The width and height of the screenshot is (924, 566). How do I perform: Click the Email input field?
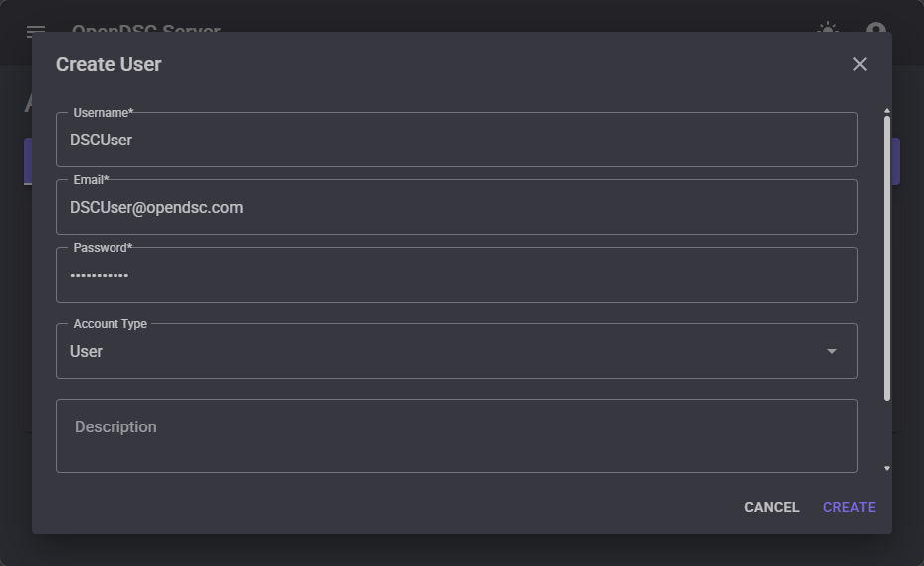457,207
